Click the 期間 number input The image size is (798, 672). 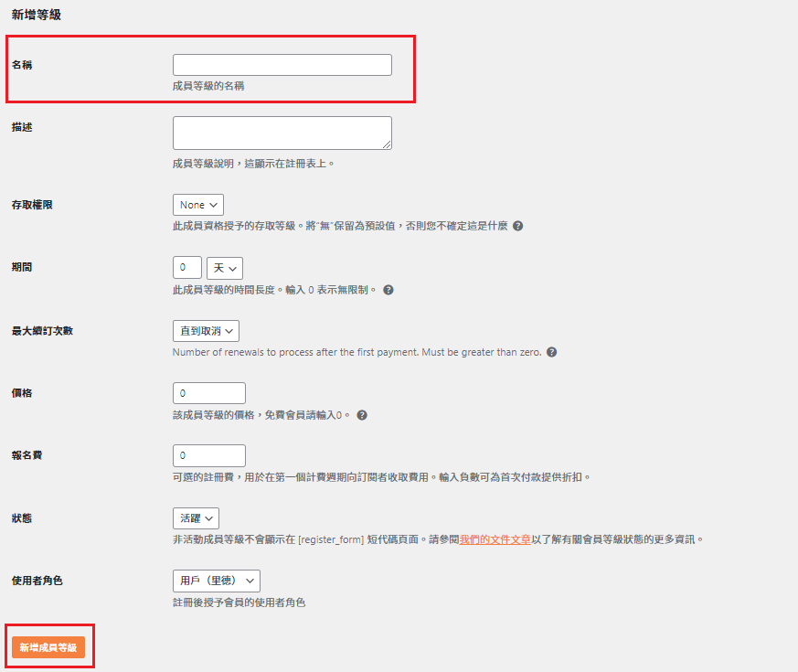[186, 268]
